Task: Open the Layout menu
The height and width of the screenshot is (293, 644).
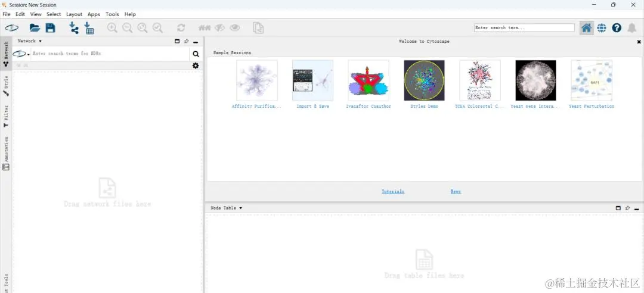Action: [75, 14]
